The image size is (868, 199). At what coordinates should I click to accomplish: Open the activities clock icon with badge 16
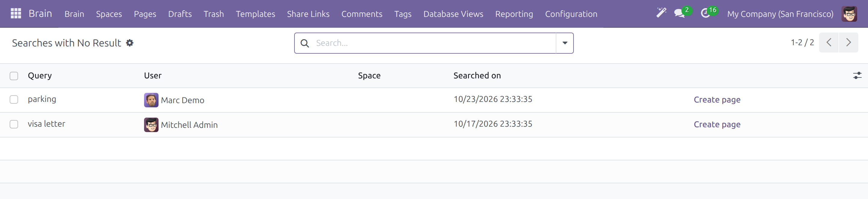(x=706, y=14)
